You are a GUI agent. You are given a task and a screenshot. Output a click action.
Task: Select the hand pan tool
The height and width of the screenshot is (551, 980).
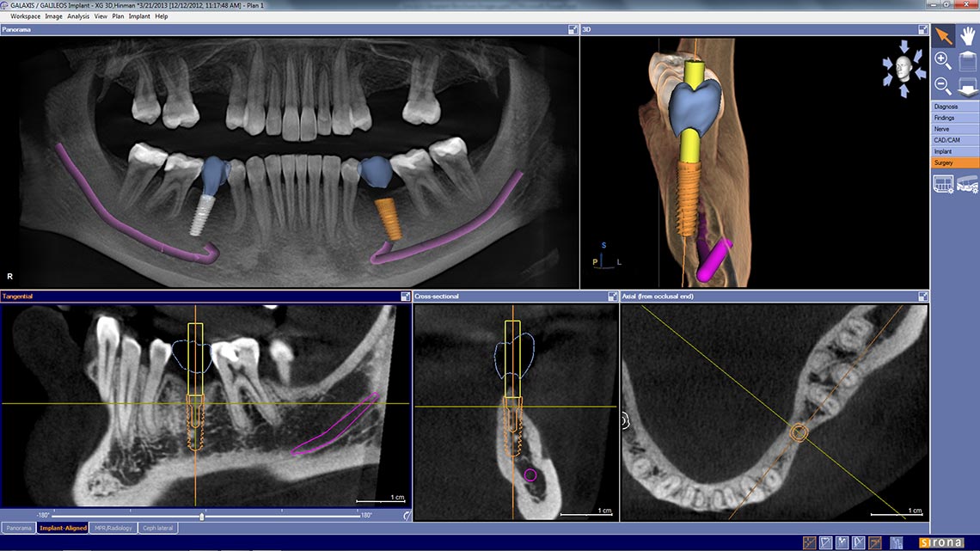coord(967,36)
